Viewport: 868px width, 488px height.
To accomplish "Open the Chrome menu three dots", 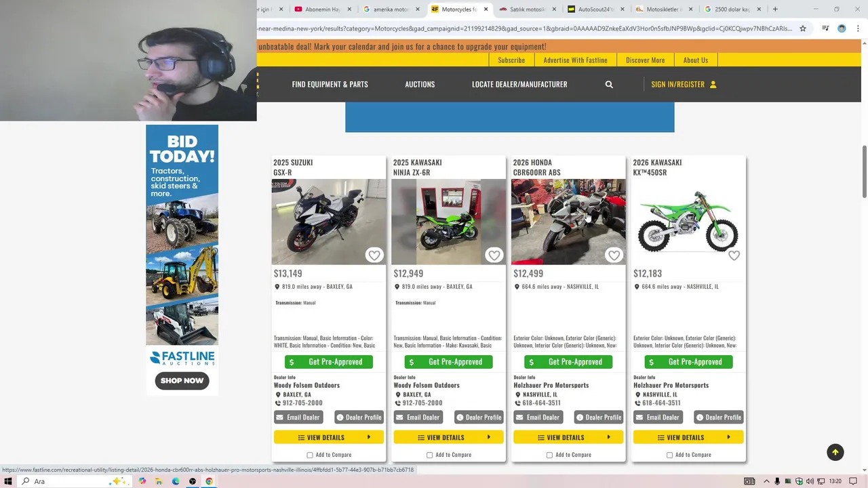I will tap(859, 28).
